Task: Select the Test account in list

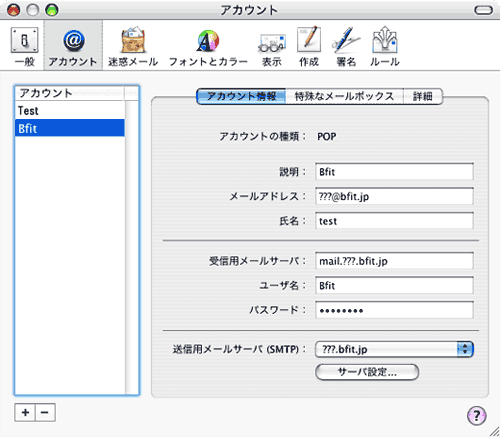Action: point(70,111)
